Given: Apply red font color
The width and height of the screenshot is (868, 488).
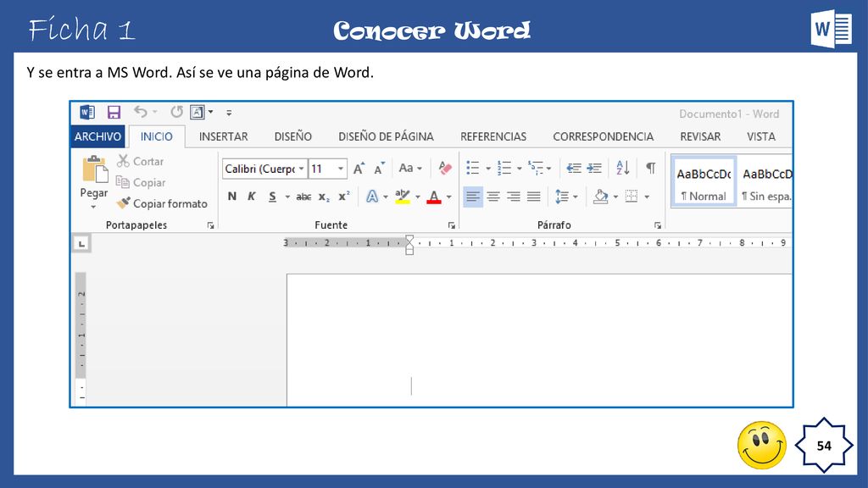Looking at the screenshot, I should pos(434,197).
